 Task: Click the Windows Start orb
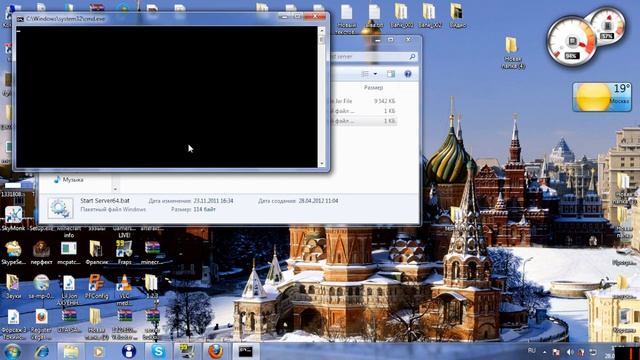click(x=12, y=351)
